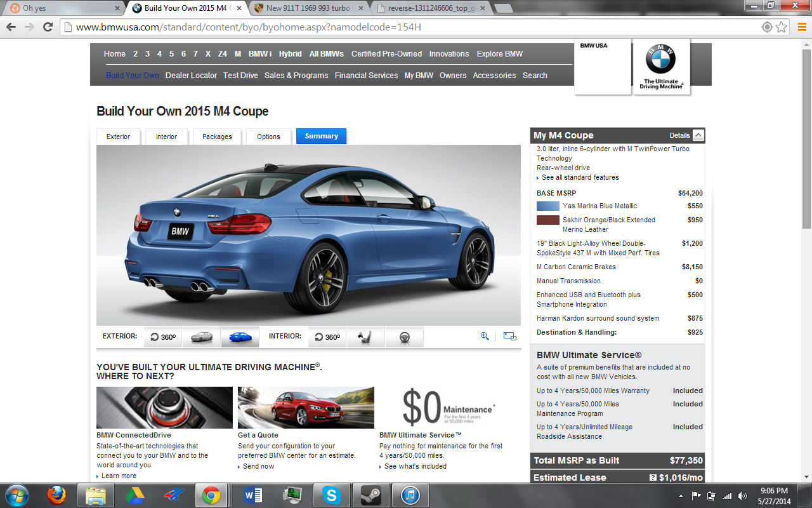Open iTunes from the taskbar
The width and height of the screenshot is (812, 508).
[410, 495]
